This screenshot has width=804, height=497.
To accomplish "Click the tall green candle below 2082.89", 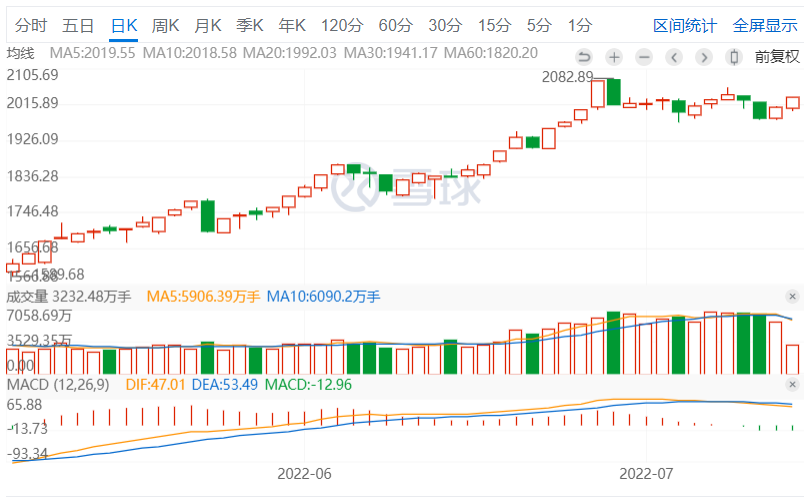I will click(x=613, y=92).
